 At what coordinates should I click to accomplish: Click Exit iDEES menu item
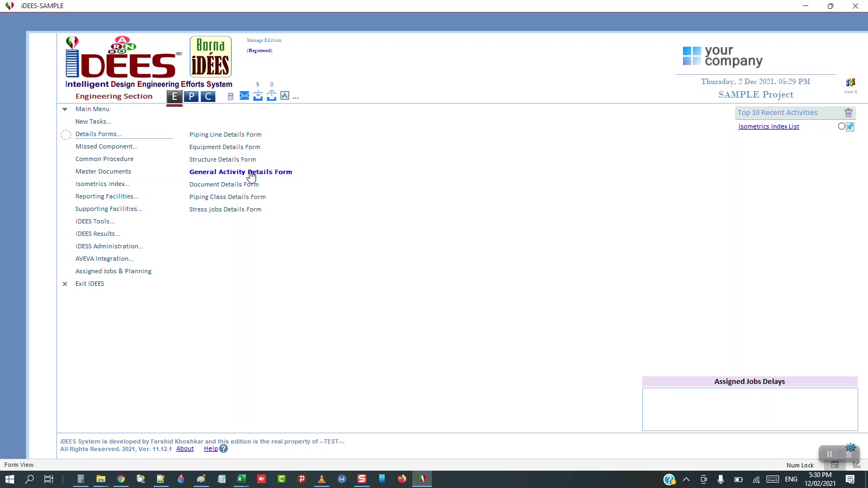tap(90, 284)
